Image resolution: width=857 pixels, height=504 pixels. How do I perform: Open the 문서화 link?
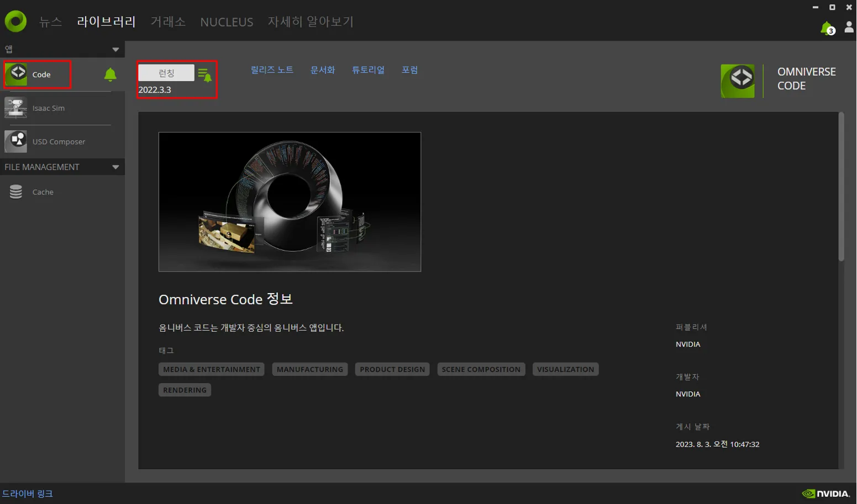click(x=323, y=70)
